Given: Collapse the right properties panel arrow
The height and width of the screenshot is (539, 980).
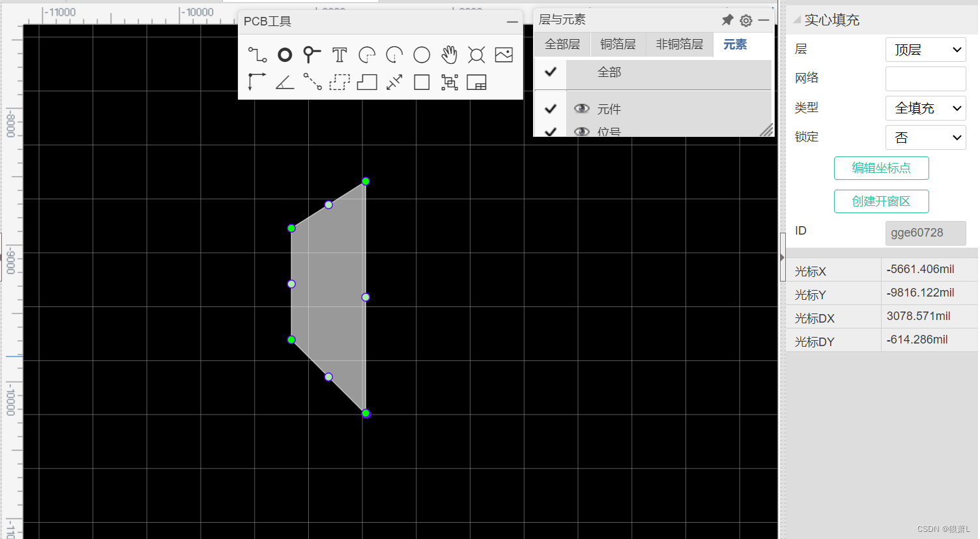Looking at the screenshot, I should (x=783, y=257).
